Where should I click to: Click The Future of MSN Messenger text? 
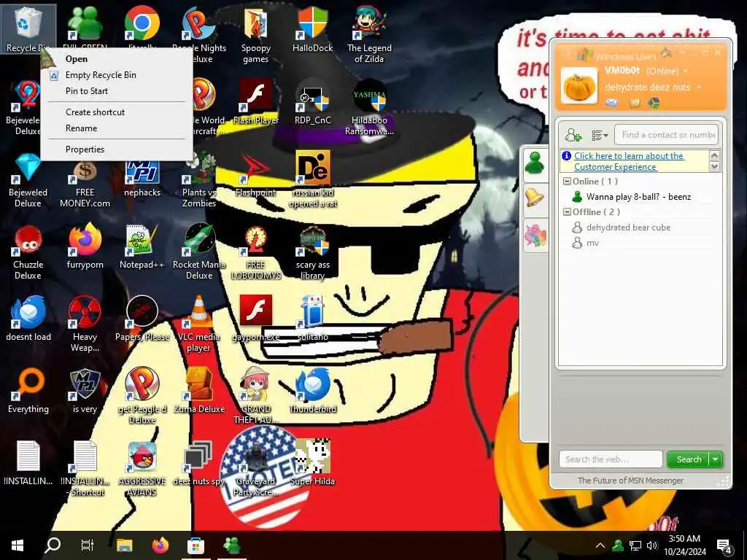click(630, 481)
